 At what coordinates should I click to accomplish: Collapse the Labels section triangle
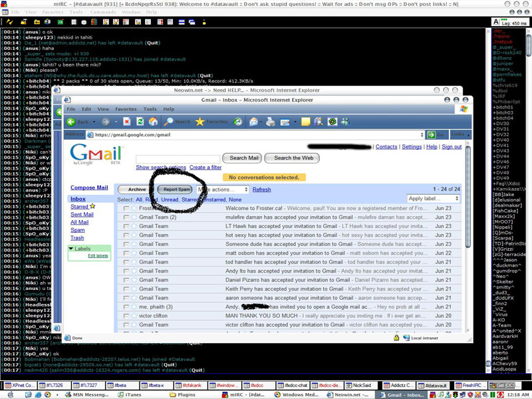click(x=71, y=249)
